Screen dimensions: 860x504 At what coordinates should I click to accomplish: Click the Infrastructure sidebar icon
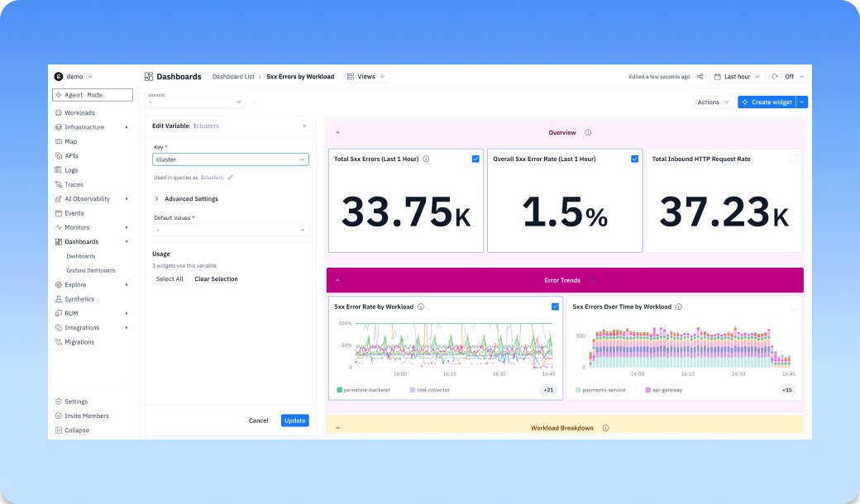(59, 127)
